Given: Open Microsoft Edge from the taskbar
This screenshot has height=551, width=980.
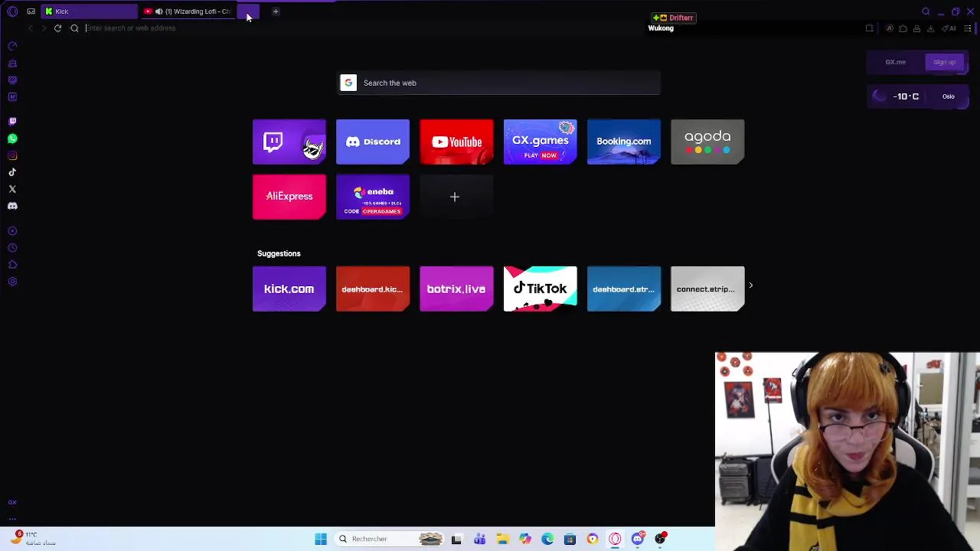Looking at the screenshot, I should pyautogui.click(x=547, y=539).
